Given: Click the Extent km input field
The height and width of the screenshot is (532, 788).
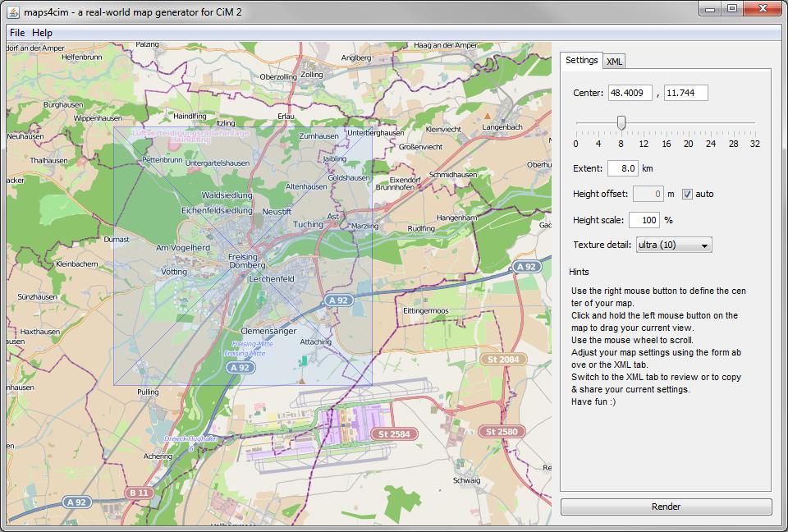Looking at the screenshot, I should (x=622, y=168).
